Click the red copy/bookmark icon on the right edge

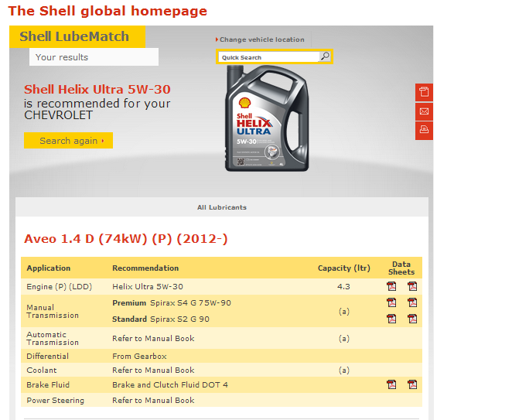coord(424,92)
